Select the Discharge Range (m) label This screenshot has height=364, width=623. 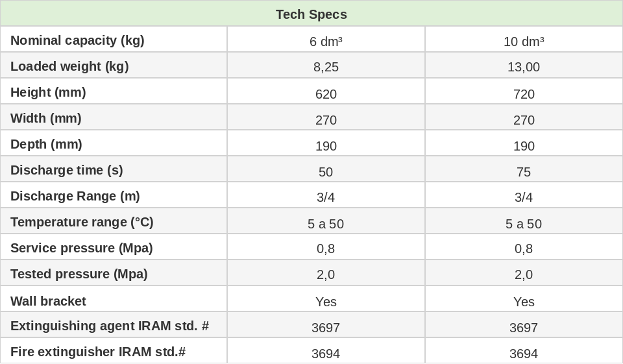pyautogui.click(x=75, y=196)
